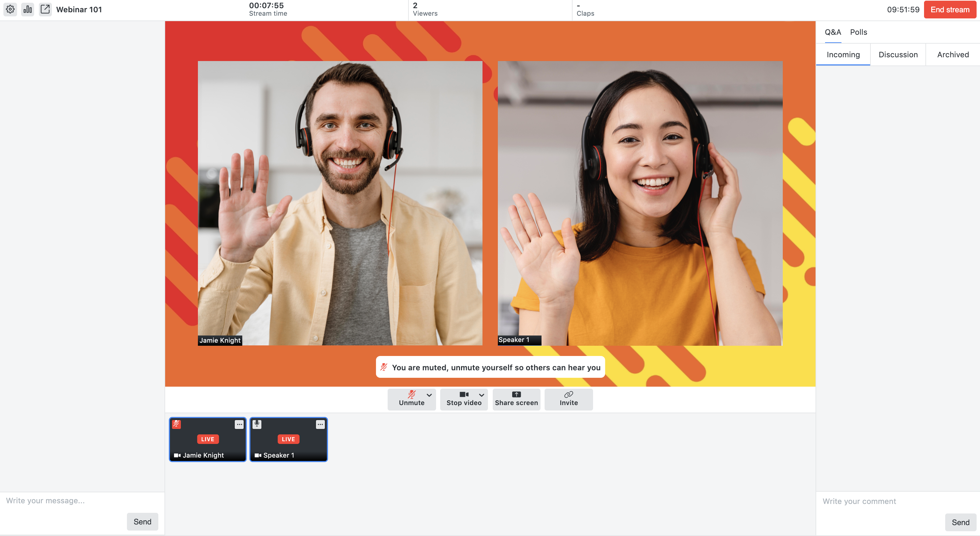Click microphone icon on Speaker 1 thumbnail
Screen dimensions: 980x536
pyautogui.click(x=257, y=424)
